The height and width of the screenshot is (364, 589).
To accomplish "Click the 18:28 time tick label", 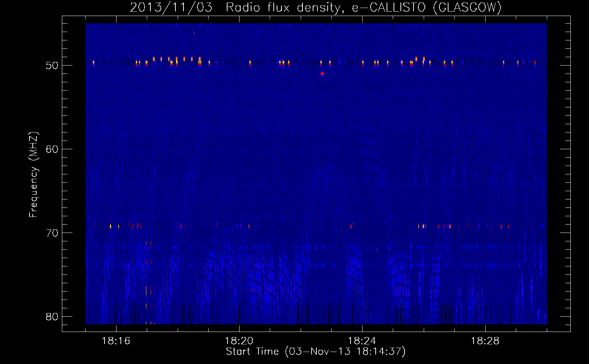I will pos(485,341).
